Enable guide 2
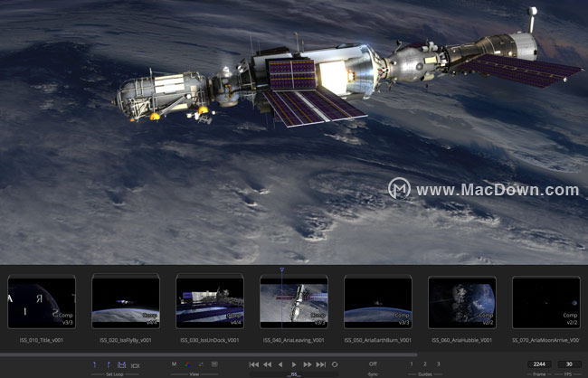Screen dimensions: 588x378 pyautogui.click(x=425, y=364)
